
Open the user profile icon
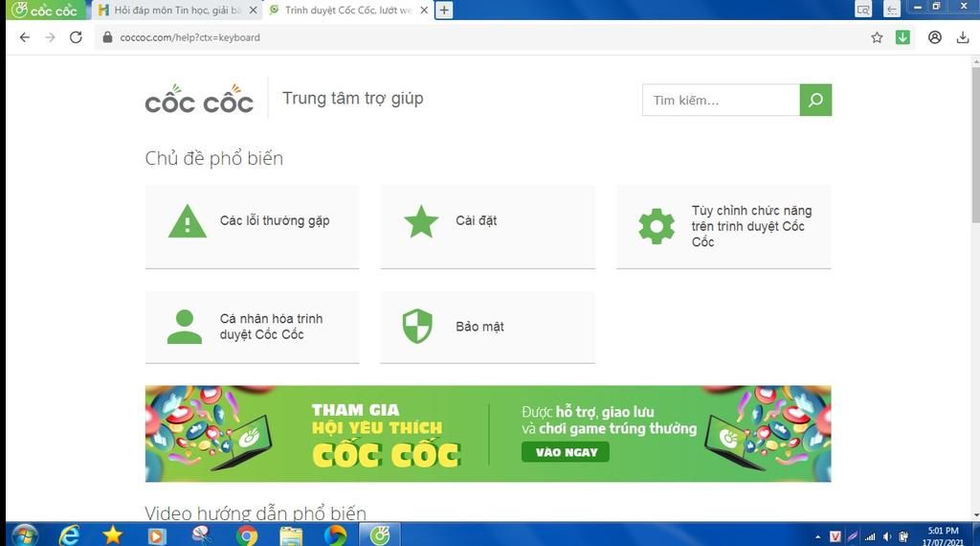pyautogui.click(x=934, y=37)
